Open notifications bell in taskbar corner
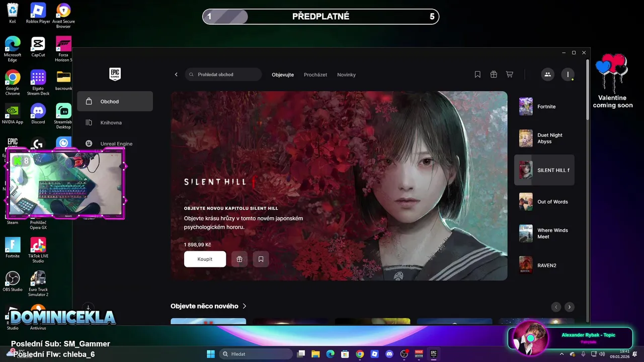Viewport: 644px width, 362px height. tap(635, 354)
